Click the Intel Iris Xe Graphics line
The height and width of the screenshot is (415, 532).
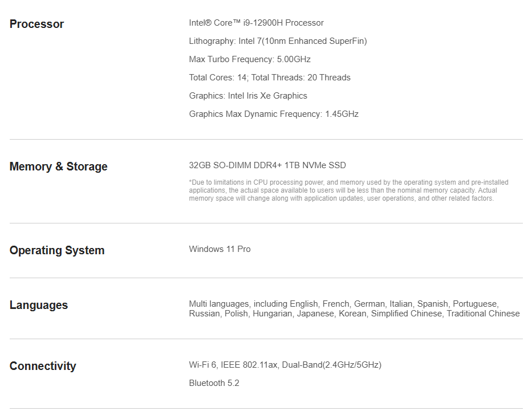(x=248, y=96)
